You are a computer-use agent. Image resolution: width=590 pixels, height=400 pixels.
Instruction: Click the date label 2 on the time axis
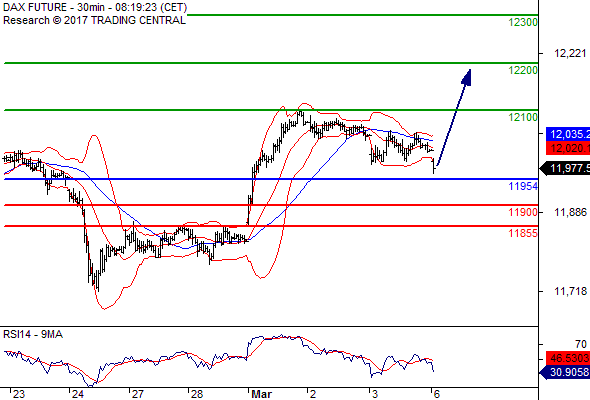tap(313, 394)
